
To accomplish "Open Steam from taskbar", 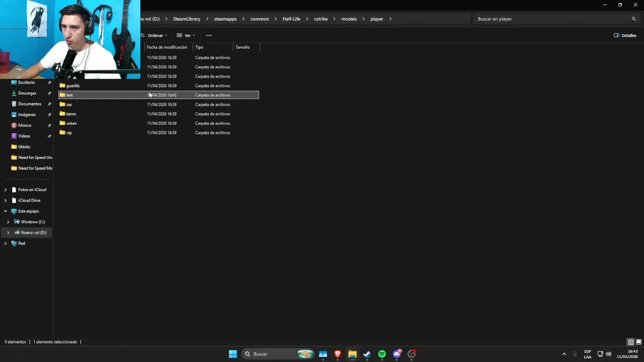I will click(367, 354).
